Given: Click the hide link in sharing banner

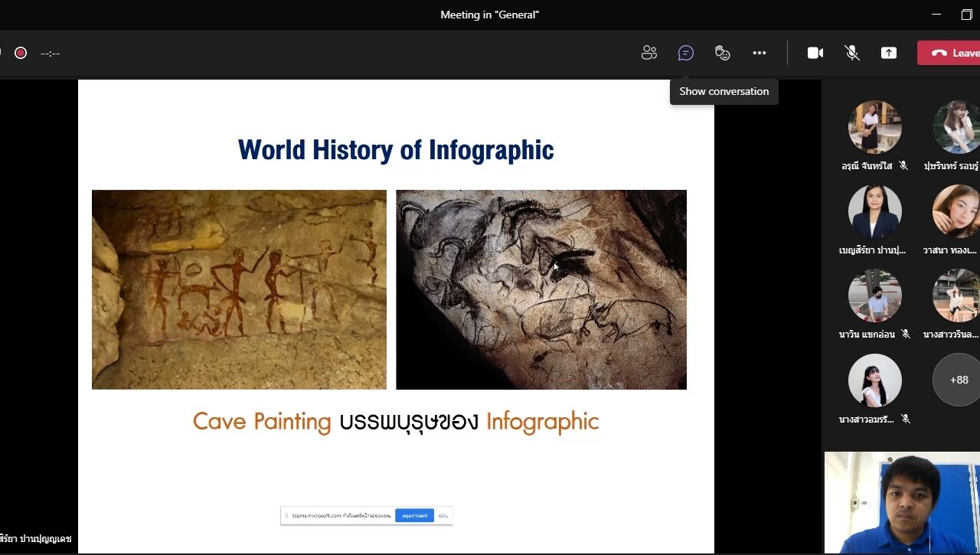Looking at the screenshot, I should coord(443,516).
